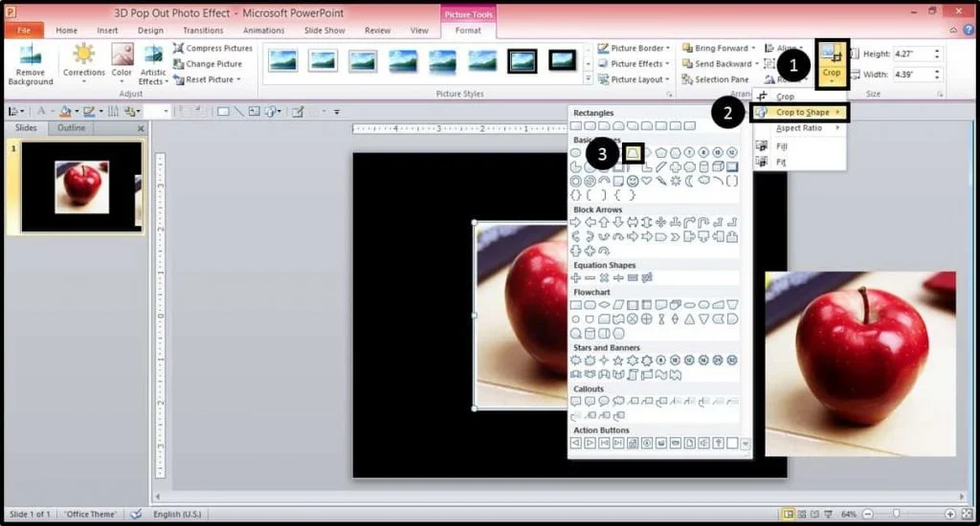Click the zoom out minus button
The image size is (980, 526).
[867, 515]
